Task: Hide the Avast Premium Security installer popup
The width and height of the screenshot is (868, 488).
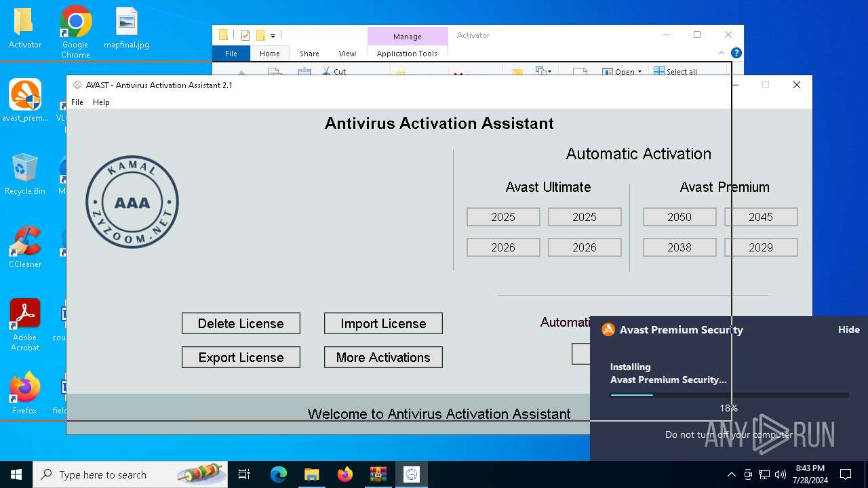Action: (x=848, y=329)
